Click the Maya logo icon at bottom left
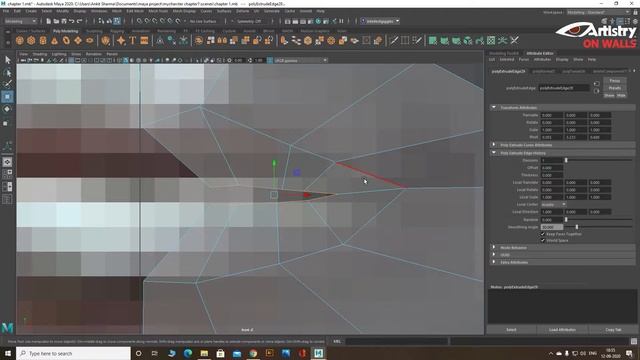 coord(7,327)
